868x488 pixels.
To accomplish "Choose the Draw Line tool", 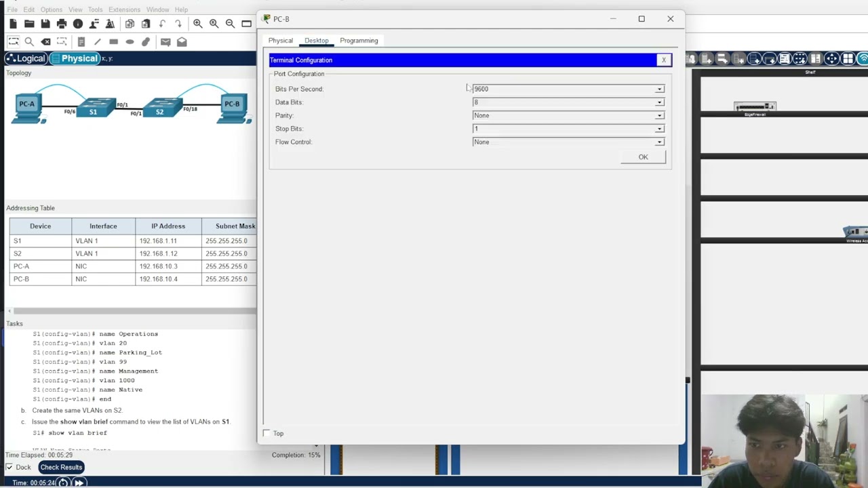I will [x=97, y=41].
